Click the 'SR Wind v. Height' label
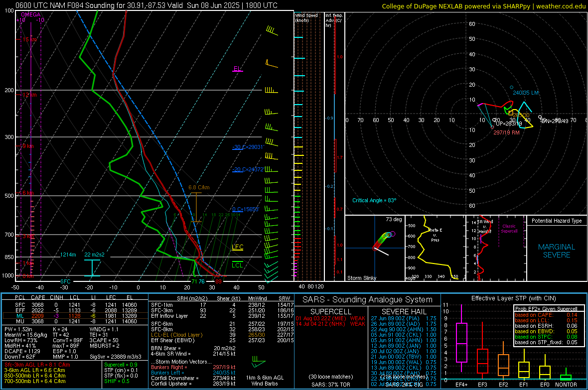Viewport: 588px width, 390px height. 485,227
